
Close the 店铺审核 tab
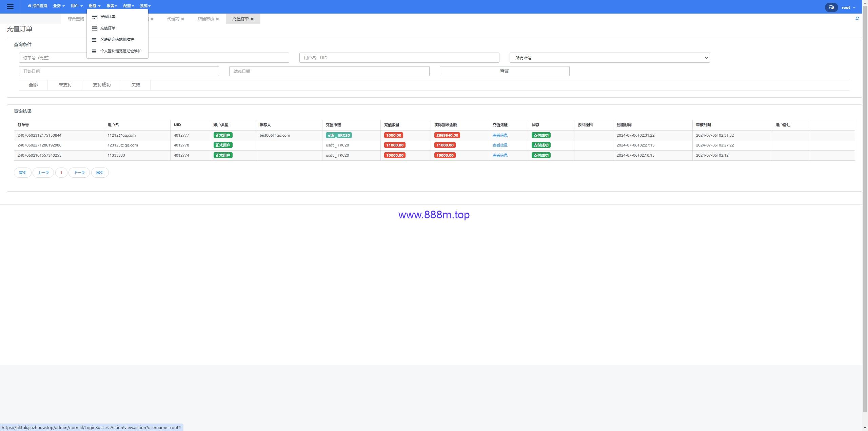pyautogui.click(x=217, y=19)
